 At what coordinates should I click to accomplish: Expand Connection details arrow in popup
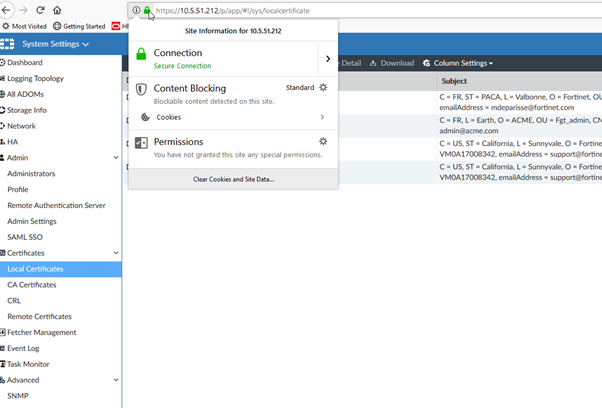point(328,59)
